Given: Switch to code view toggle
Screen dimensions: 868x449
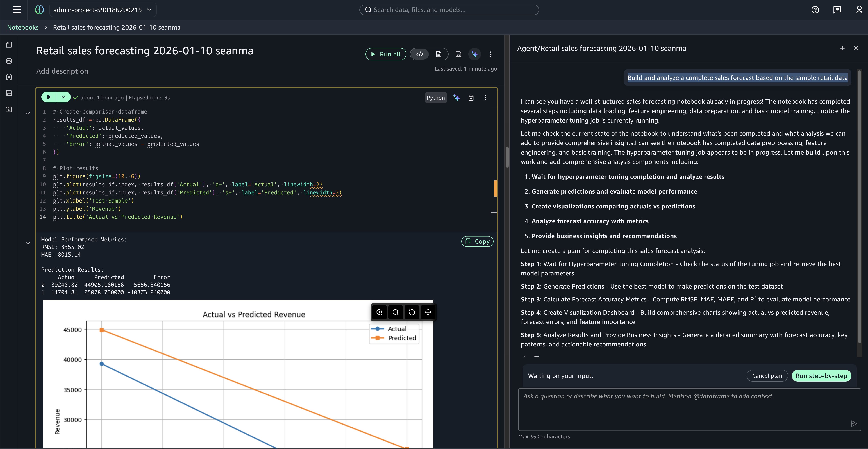Looking at the screenshot, I should click(x=419, y=54).
